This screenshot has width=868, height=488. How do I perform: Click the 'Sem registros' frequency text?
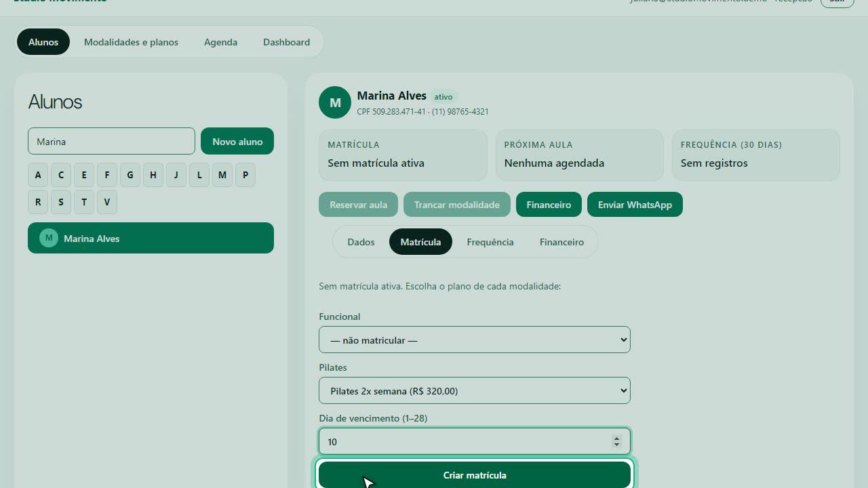(714, 163)
